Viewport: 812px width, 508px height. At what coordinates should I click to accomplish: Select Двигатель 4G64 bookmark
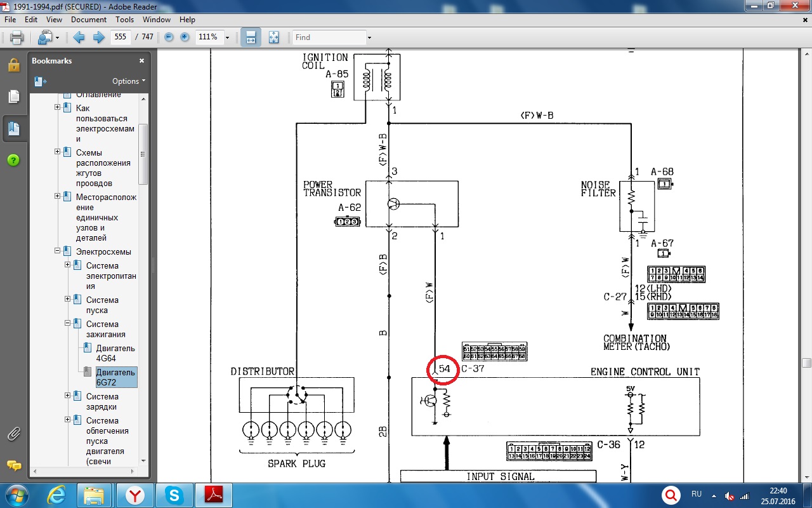(115, 353)
